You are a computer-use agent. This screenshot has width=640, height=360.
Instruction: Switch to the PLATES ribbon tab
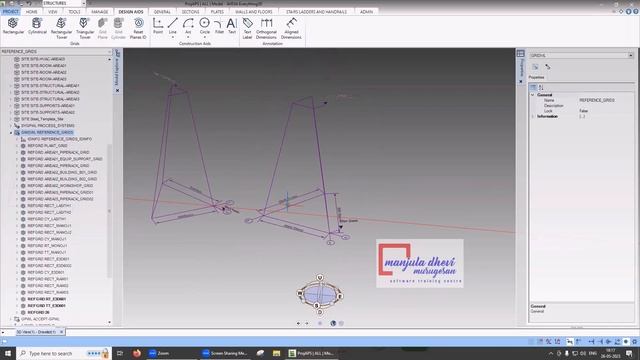point(217,12)
